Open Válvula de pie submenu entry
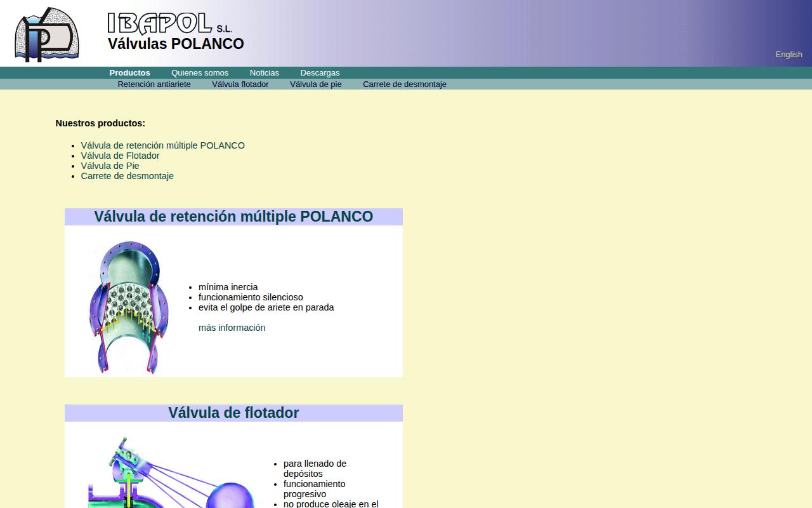 316,84
